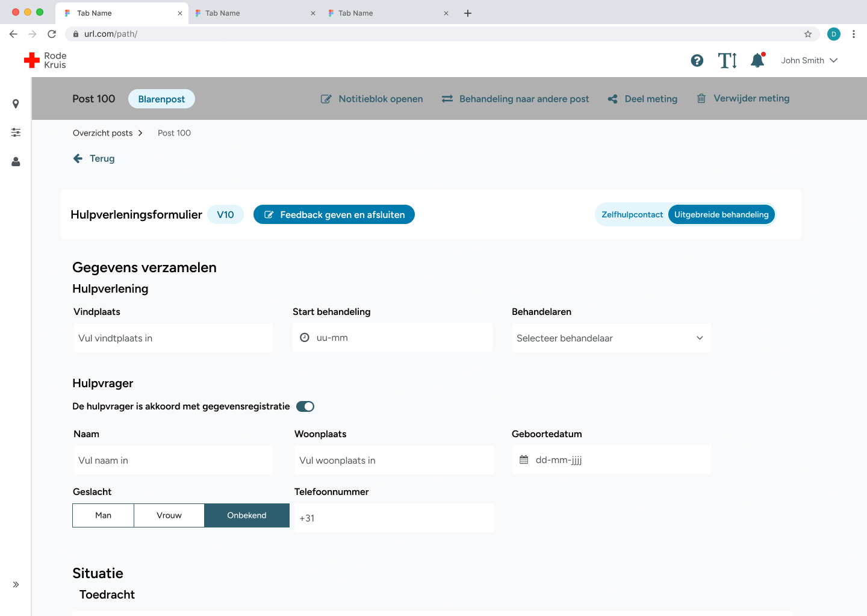Open the user profile icon in sidebar
The image size is (867, 616).
[x=16, y=161]
